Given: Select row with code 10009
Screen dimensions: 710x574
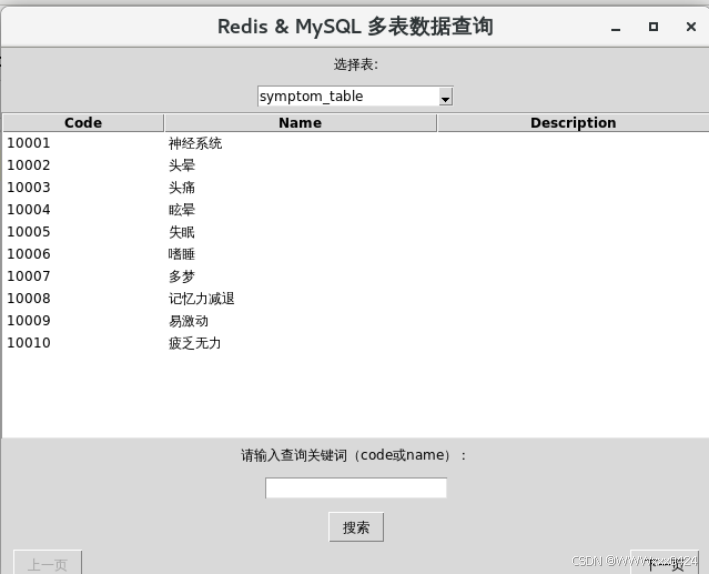Looking at the screenshot, I should pos(355,320).
